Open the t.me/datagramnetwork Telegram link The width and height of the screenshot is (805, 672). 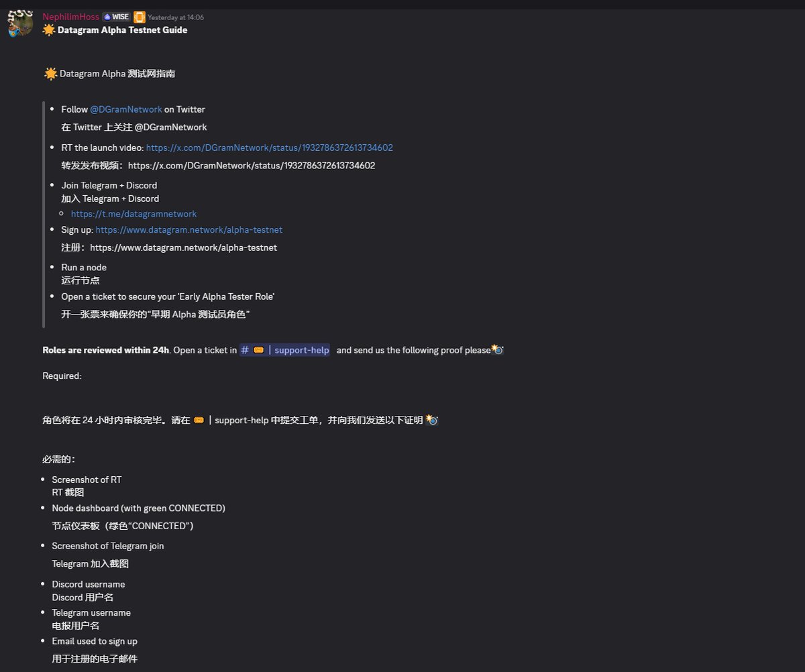134,214
